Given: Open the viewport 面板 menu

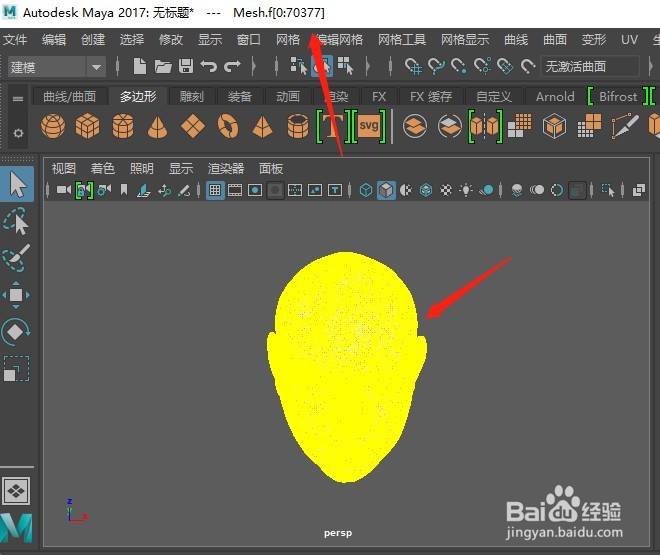Looking at the screenshot, I should 271,169.
